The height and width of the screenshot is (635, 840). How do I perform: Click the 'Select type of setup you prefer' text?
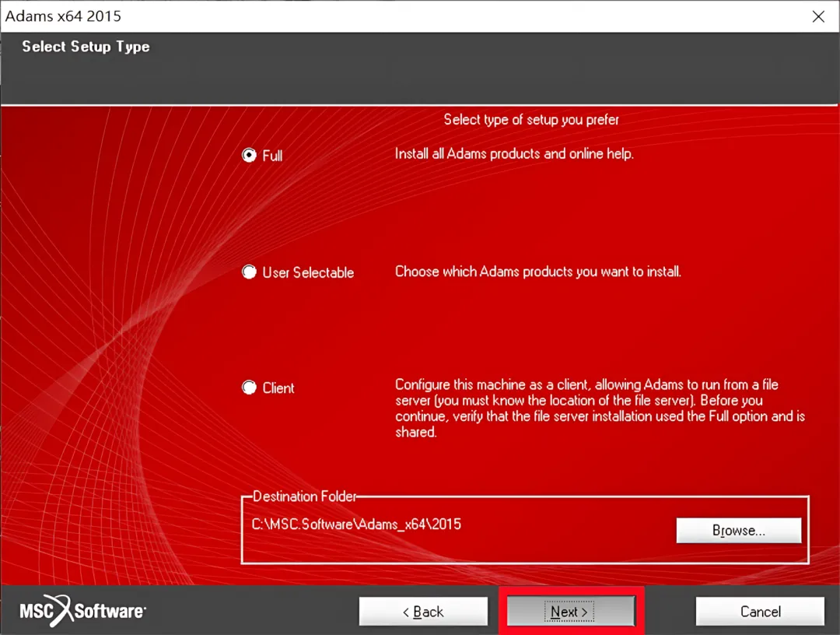[531, 120]
